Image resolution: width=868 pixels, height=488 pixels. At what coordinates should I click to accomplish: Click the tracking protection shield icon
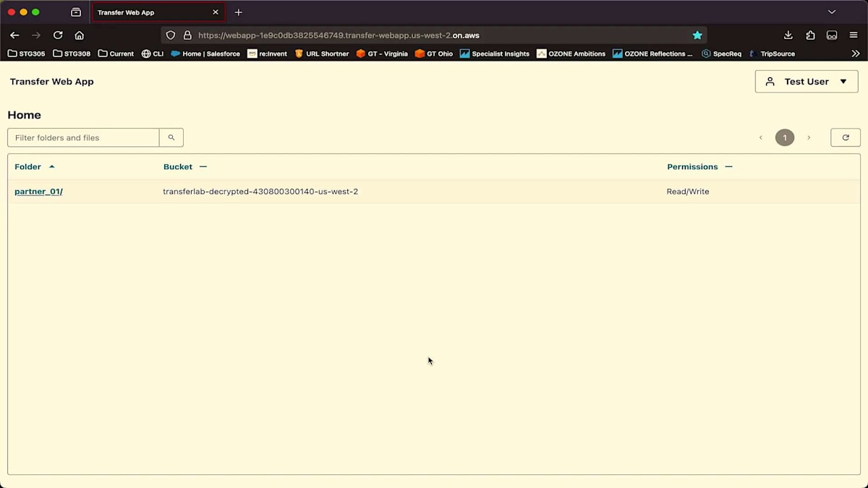[x=171, y=35]
